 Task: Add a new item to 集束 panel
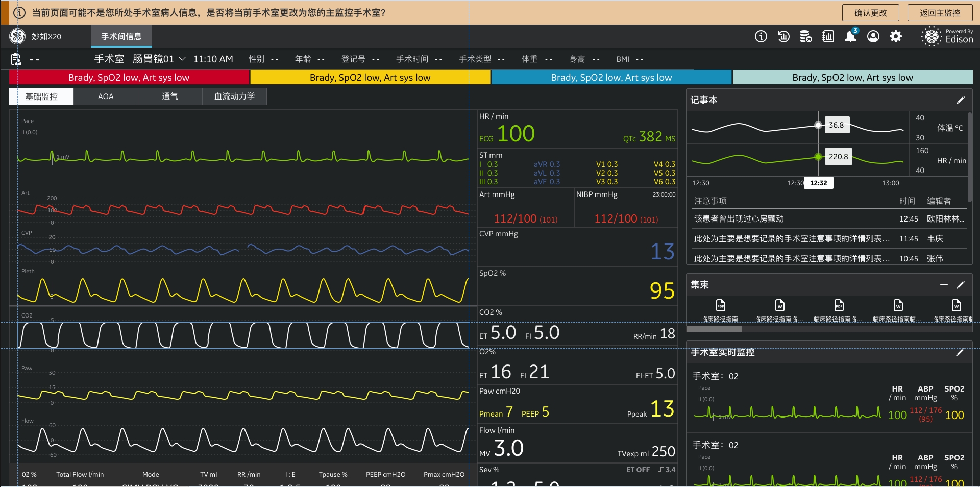tap(944, 285)
